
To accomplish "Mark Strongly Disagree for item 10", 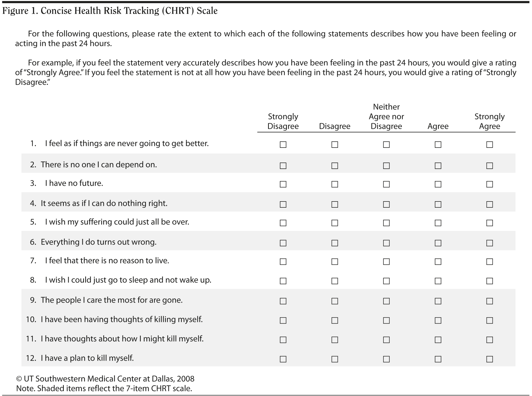I will (x=283, y=320).
